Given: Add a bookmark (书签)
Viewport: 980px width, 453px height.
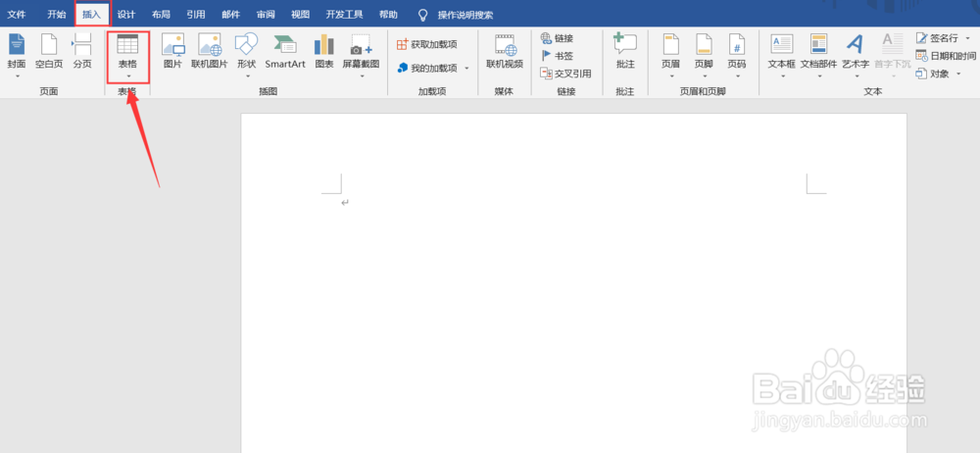Looking at the screenshot, I should [557, 56].
